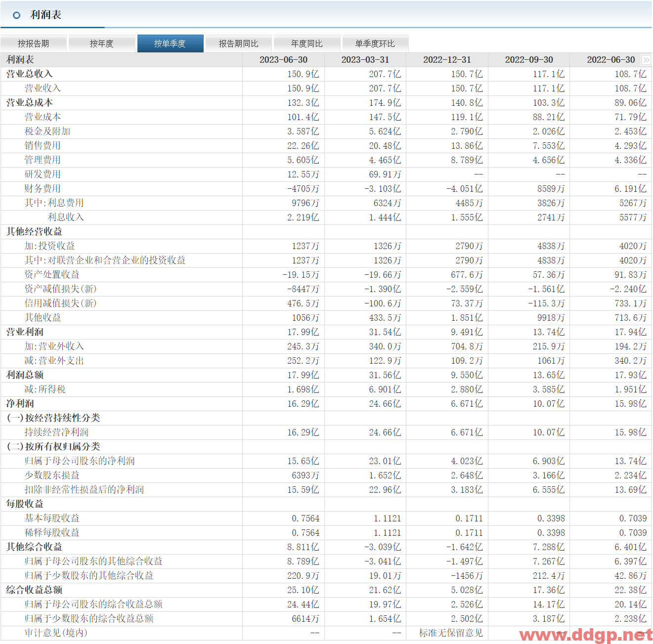
Task: Click the 加:投资收益 row label
Action: pyautogui.click(x=49, y=246)
